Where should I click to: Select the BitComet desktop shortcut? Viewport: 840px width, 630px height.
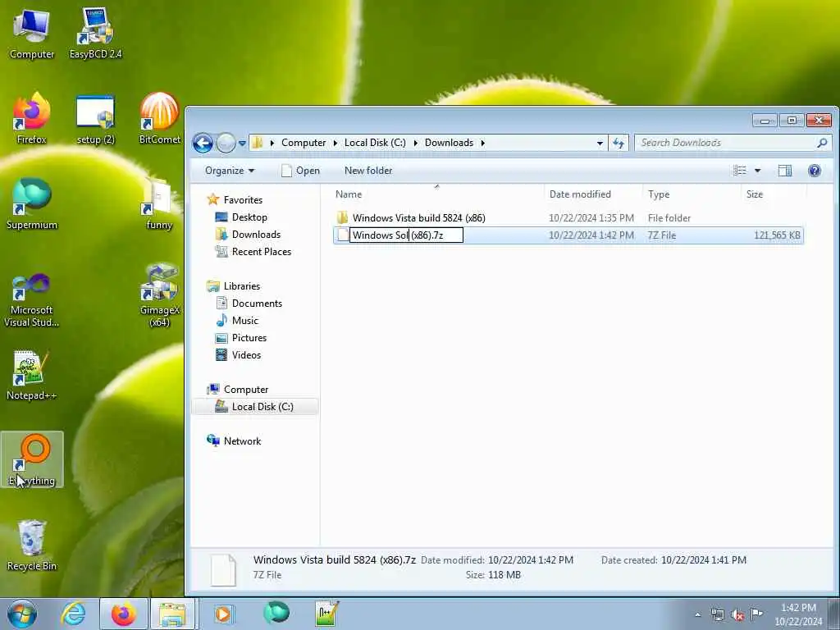point(159,118)
